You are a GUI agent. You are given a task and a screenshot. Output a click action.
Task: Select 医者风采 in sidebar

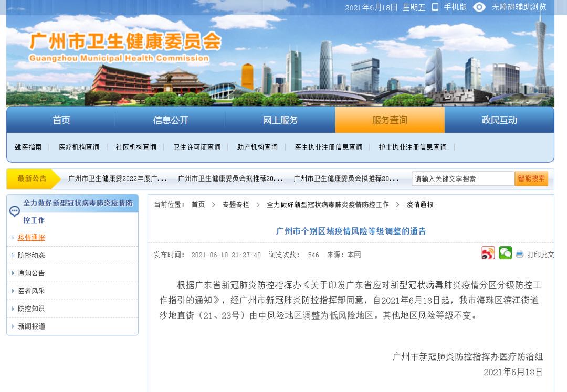click(x=31, y=291)
